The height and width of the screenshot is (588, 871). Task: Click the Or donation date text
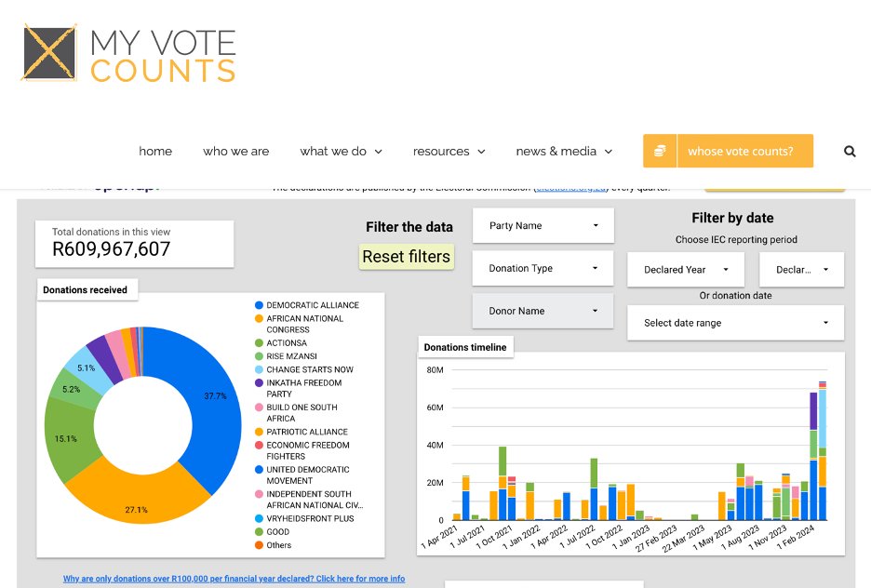click(735, 295)
